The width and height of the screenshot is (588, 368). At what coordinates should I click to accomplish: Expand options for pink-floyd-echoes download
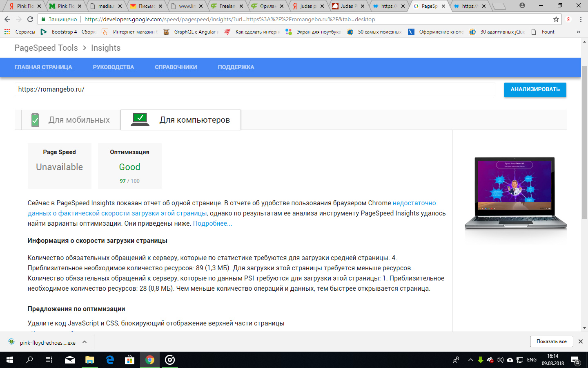(85, 342)
